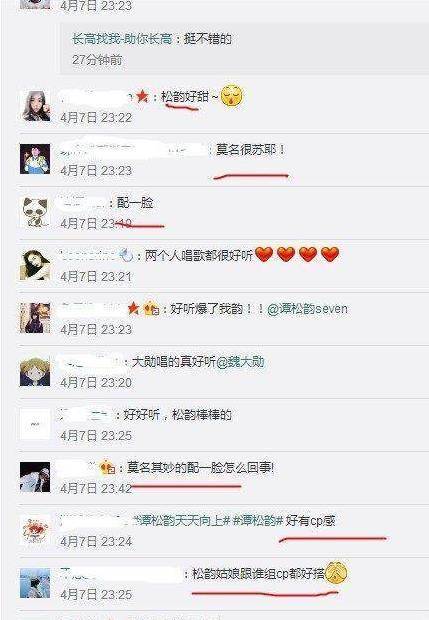Open the panda avatar next to 配一脸
This screenshot has width=429, height=620.
[35, 212]
